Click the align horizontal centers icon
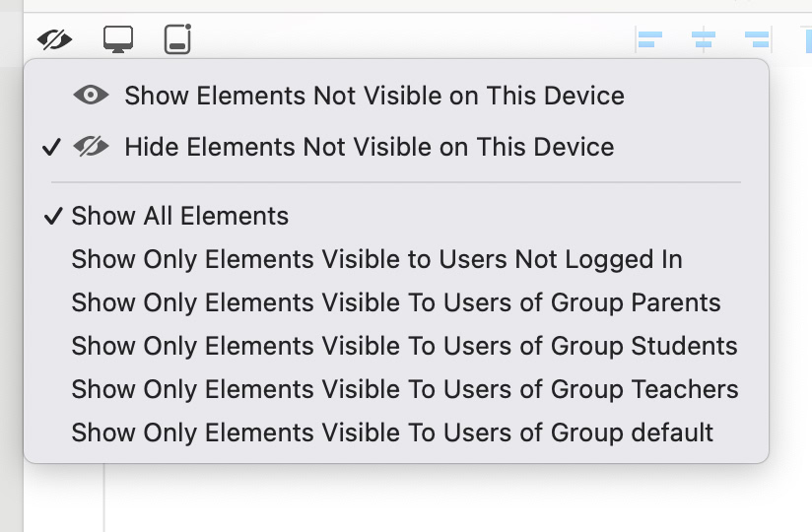This screenshot has width=812, height=532. click(703, 39)
